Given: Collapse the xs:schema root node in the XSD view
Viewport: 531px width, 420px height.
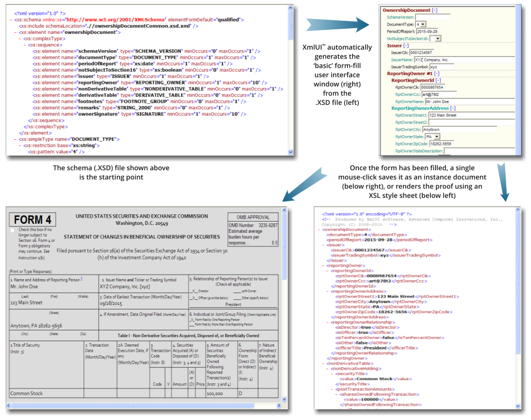Looking at the screenshot, I should tap(11, 20).
